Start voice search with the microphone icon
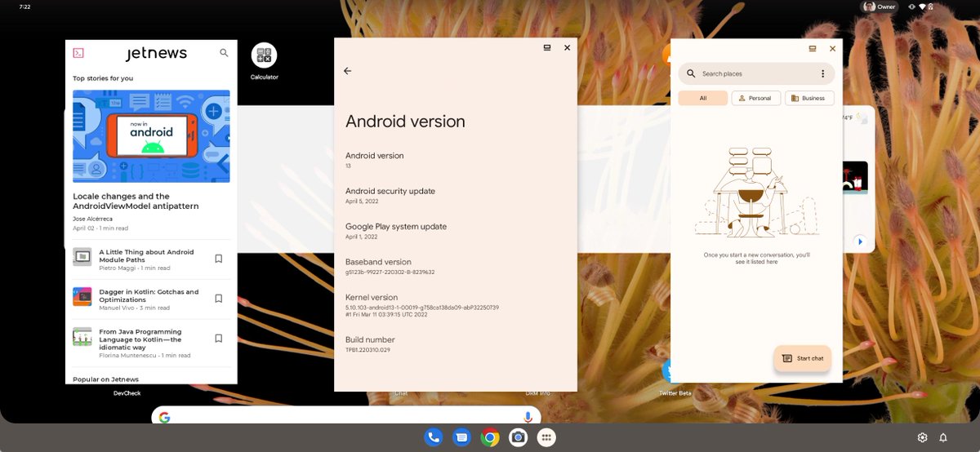The width and height of the screenshot is (980, 452). coord(528,417)
